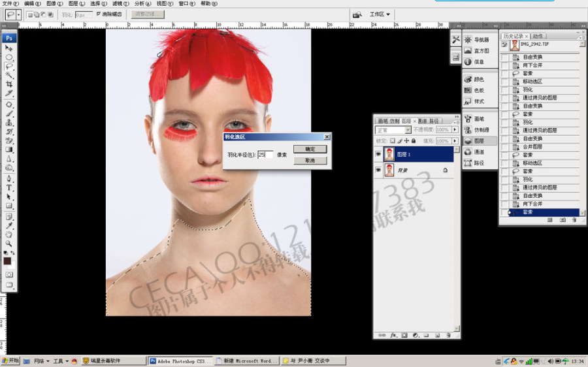The height and width of the screenshot is (367, 588).
Task: Select the Eyedropper tool
Action: coord(9,226)
